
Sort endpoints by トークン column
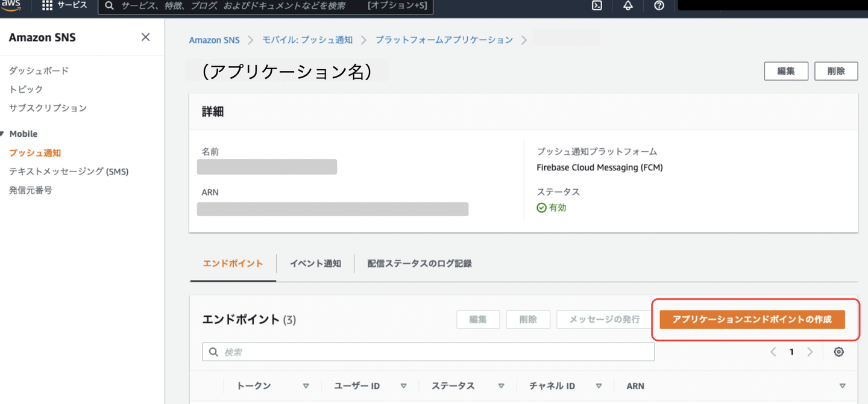(306, 386)
